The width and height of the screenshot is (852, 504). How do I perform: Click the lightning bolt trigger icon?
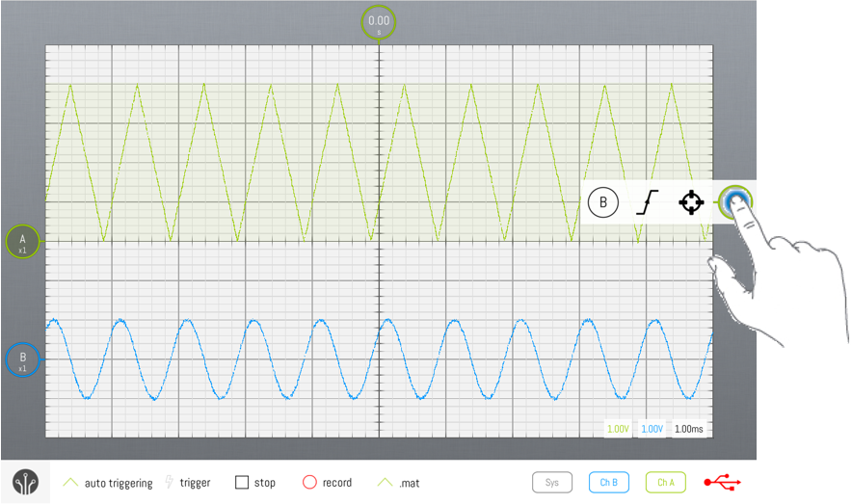[x=172, y=483]
